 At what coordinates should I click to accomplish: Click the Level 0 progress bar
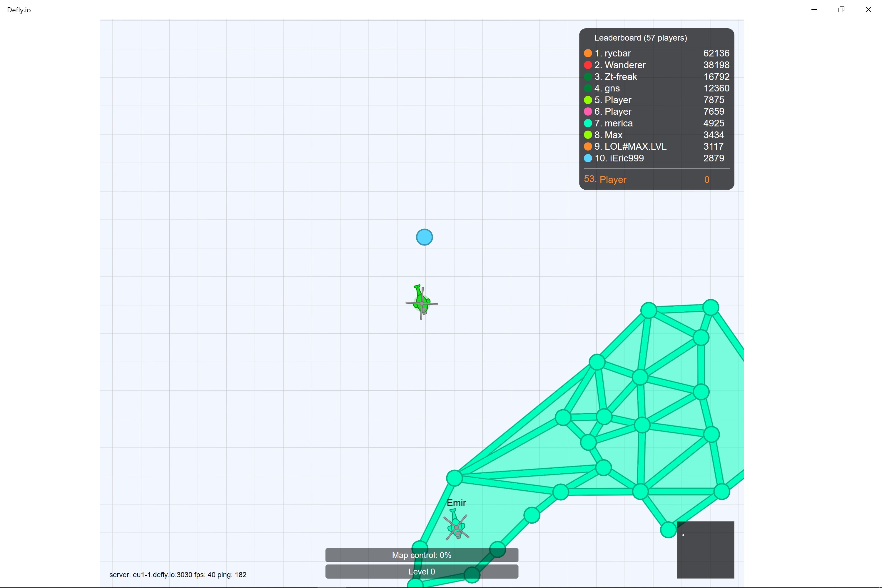click(422, 572)
